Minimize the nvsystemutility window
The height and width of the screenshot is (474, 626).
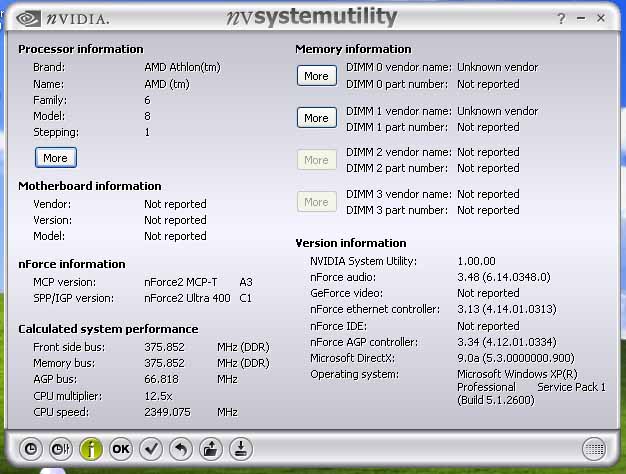pos(581,18)
